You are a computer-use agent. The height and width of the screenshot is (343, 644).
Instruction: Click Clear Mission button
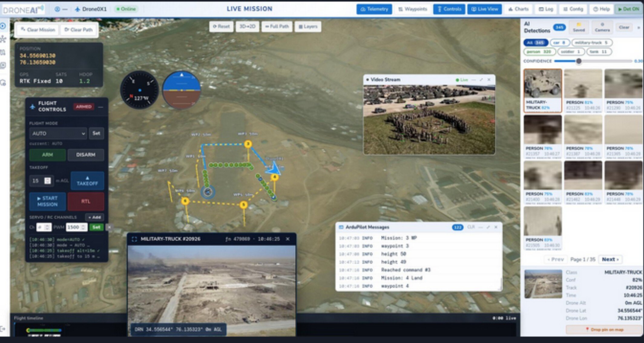click(38, 30)
